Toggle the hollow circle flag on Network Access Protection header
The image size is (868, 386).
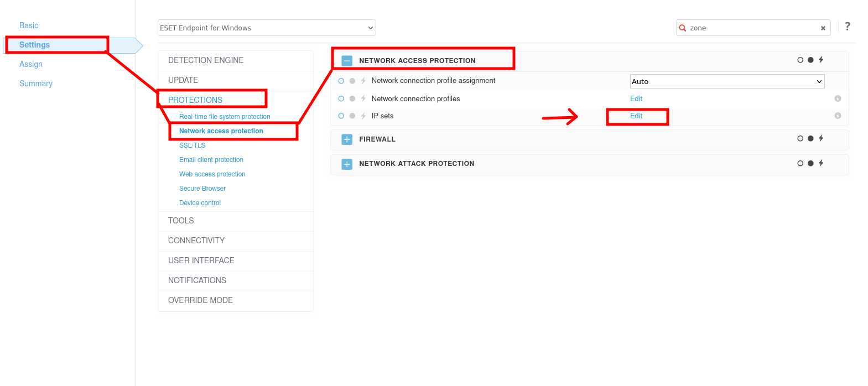click(800, 60)
